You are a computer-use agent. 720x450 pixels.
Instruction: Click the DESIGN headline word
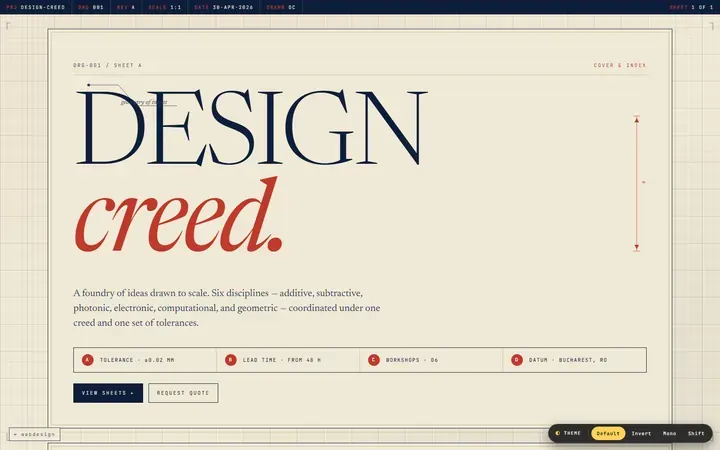[251, 128]
